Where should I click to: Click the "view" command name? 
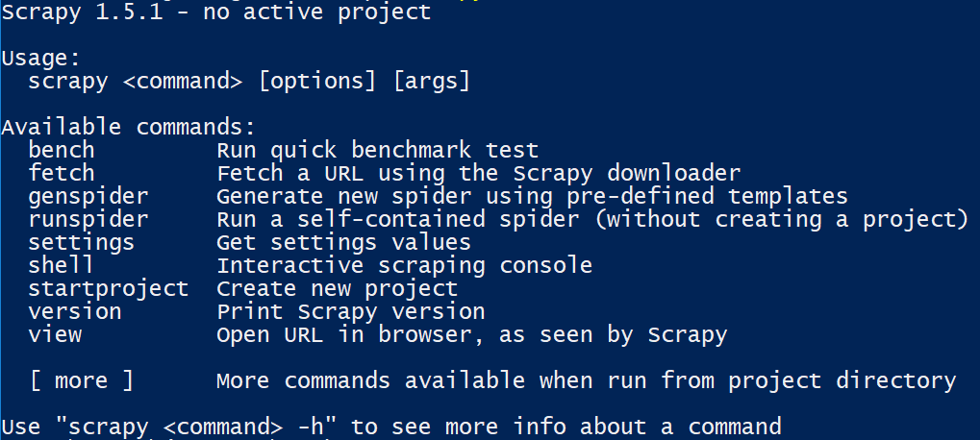pyautogui.click(x=55, y=334)
